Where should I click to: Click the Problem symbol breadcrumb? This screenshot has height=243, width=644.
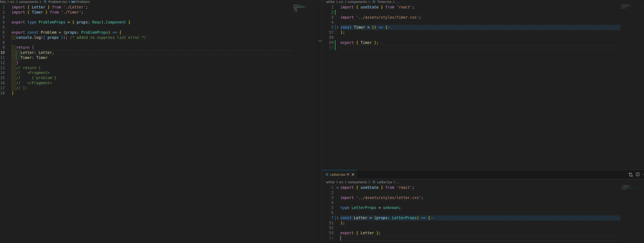82,2
